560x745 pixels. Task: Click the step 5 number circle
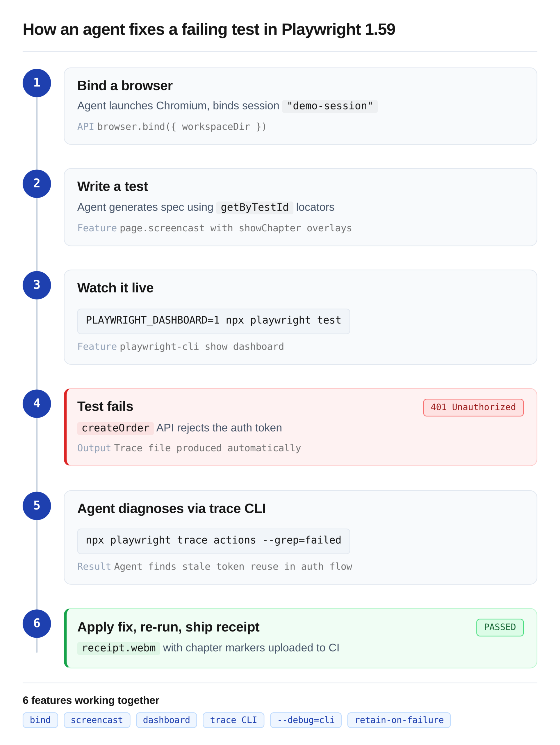(37, 505)
